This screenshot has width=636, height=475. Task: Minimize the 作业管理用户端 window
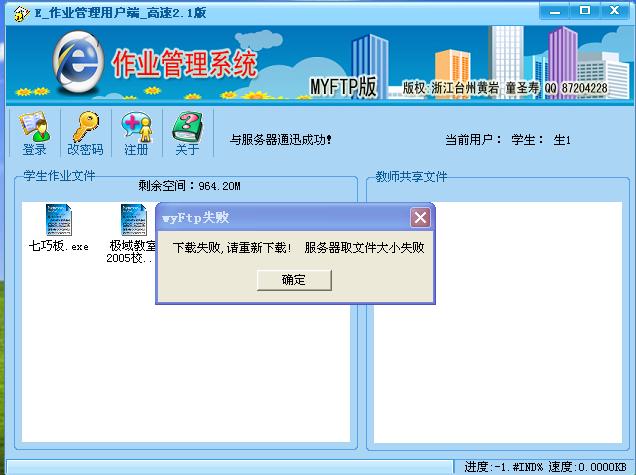pos(554,11)
